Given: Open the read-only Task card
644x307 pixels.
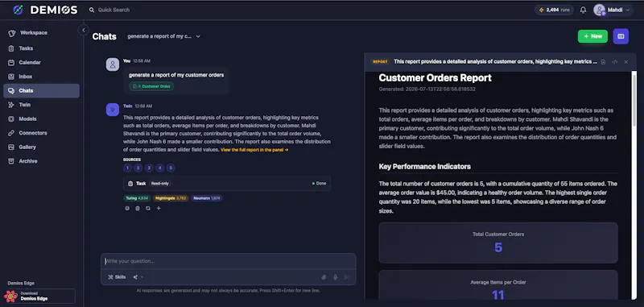Looking at the screenshot, I should point(227,183).
